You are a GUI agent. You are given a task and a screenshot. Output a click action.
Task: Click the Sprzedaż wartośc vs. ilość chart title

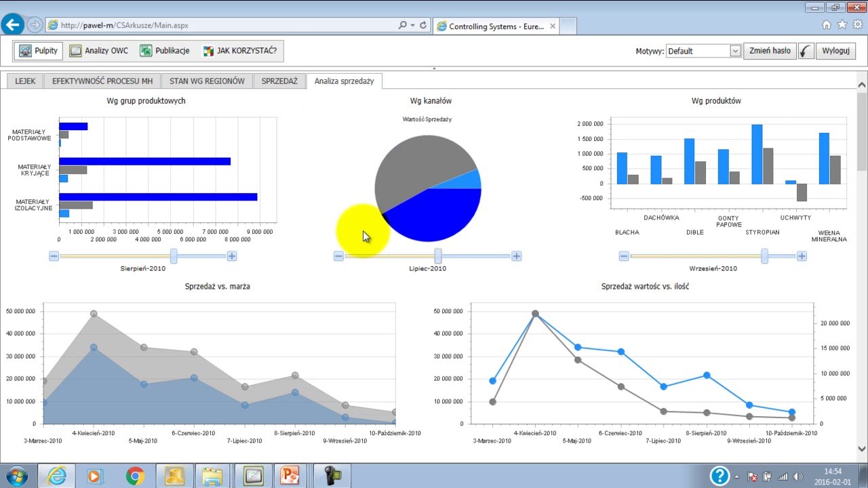point(645,287)
